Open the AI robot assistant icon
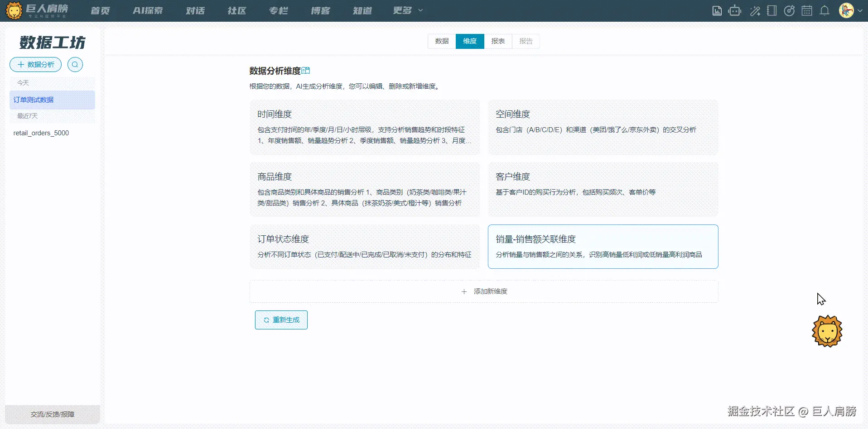Image resolution: width=868 pixels, height=429 pixels. pyautogui.click(x=735, y=10)
